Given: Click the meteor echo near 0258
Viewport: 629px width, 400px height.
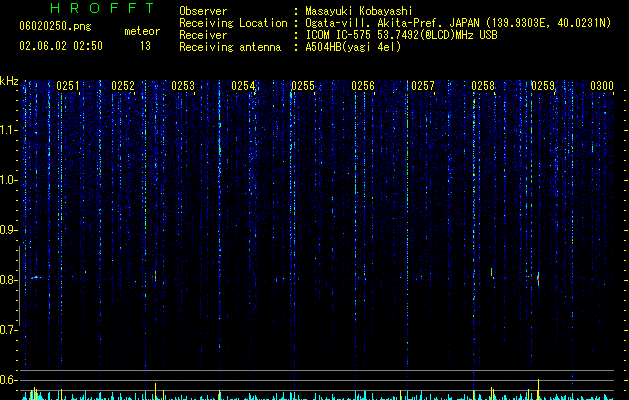Looking at the screenshot, I should (492, 273).
